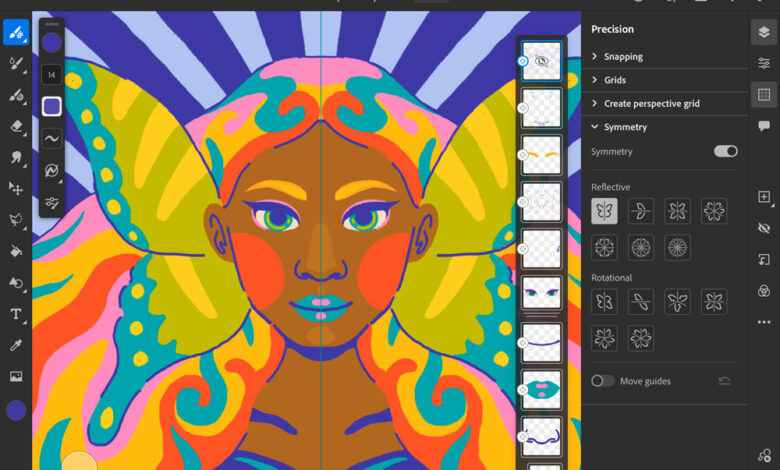Select the Eraser tool

pos(16,126)
